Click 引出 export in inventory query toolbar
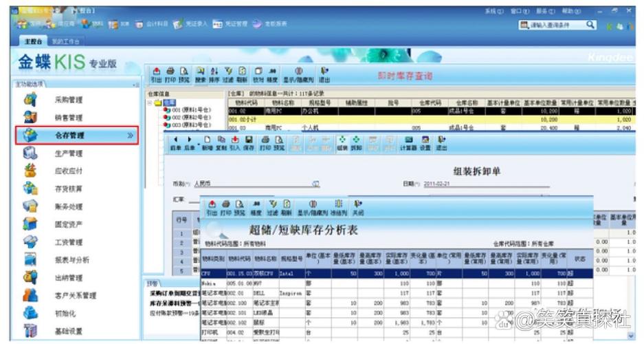Viewport: 644px width, 344px height. point(156,75)
